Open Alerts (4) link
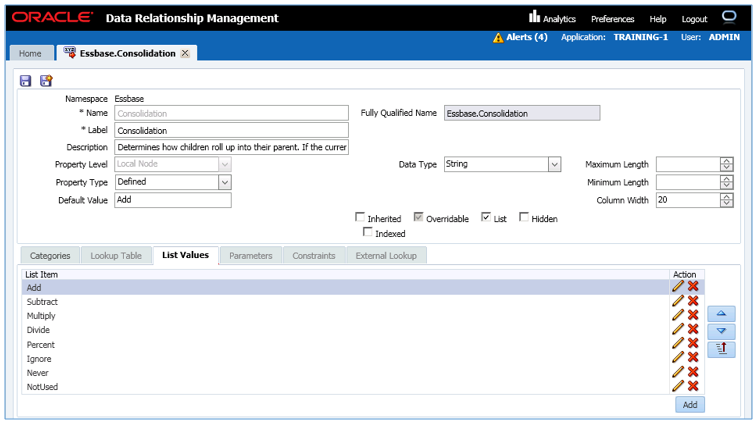Image resolution: width=756 pixels, height=423 pixels. 526,37
